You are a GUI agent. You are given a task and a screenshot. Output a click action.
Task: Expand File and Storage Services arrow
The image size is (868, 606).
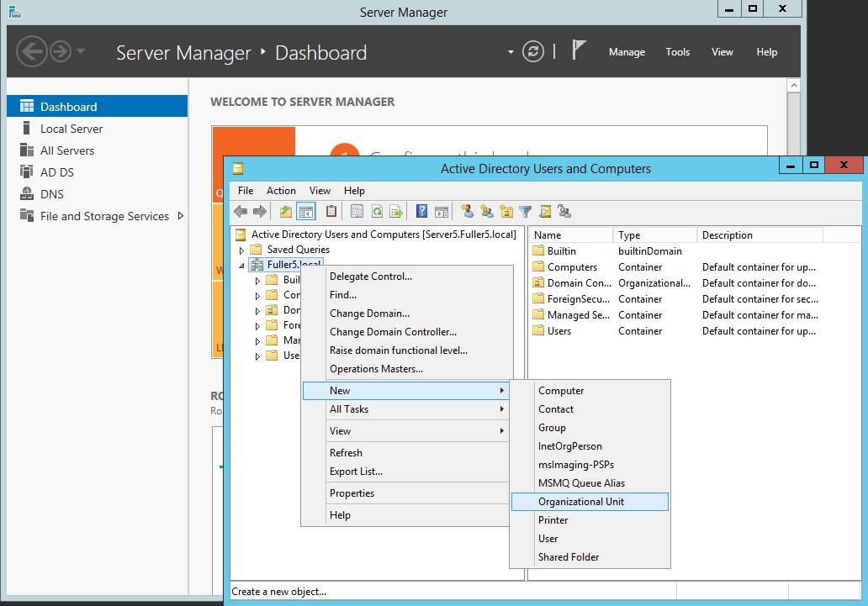click(181, 216)
